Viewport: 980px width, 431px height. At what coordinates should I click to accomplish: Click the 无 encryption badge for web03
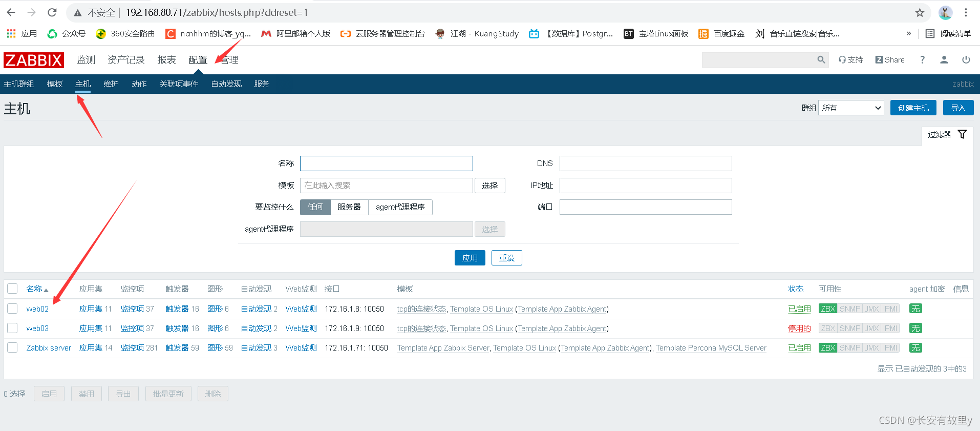915,328
